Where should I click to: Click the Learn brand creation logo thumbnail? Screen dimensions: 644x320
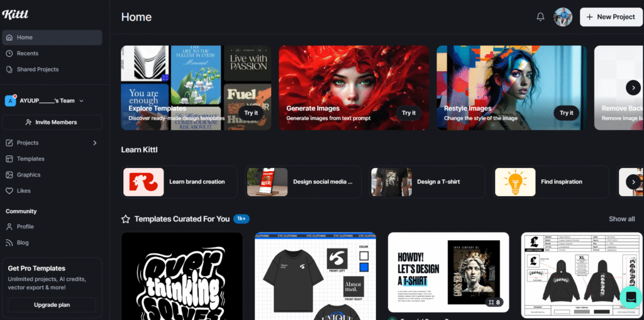(x=143, y=182)
